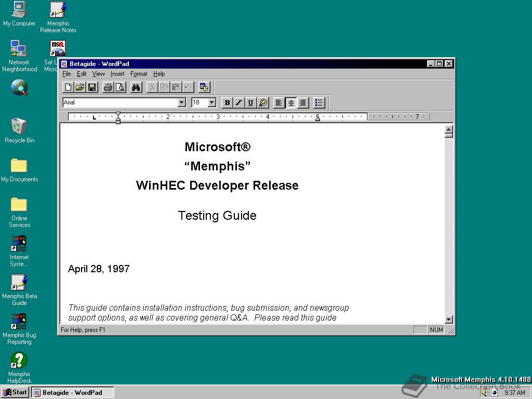Open the Insert menu
This screenshot has width=532, height=399.
117,74
